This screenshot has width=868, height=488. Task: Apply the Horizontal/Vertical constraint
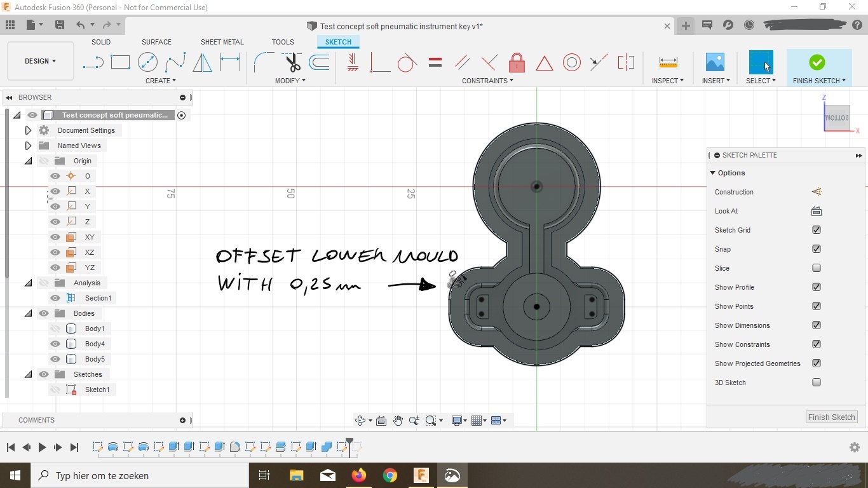353,62
